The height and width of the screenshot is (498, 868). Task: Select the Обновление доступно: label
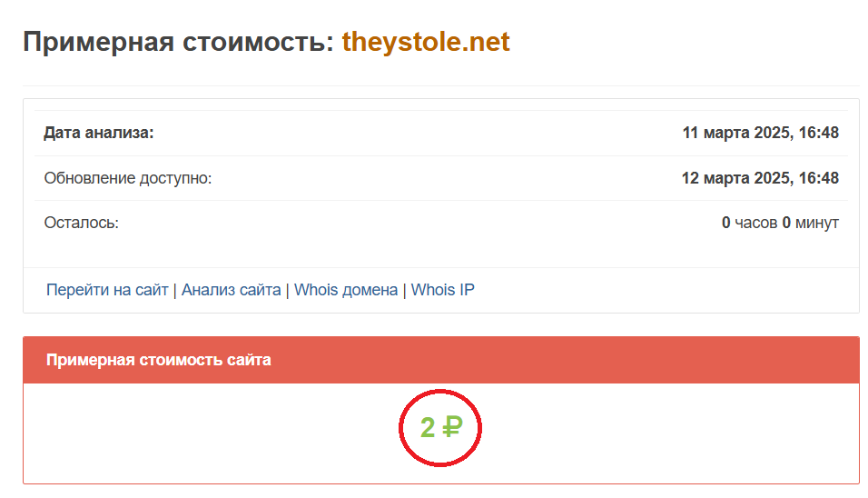point(128,178)
